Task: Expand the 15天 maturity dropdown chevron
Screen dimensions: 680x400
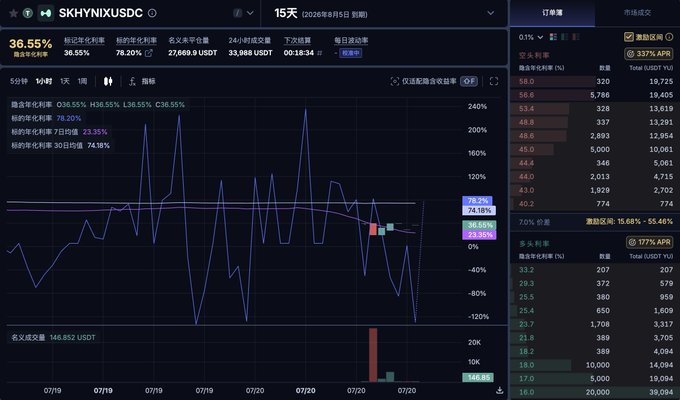Action: 490,13
